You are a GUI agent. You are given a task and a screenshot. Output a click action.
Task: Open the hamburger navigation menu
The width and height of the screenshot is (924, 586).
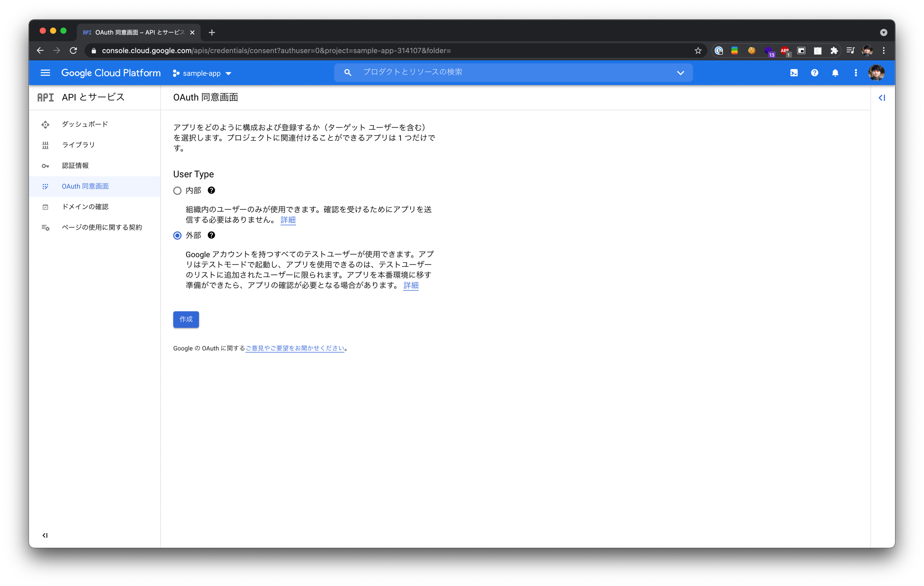(45, 73)
